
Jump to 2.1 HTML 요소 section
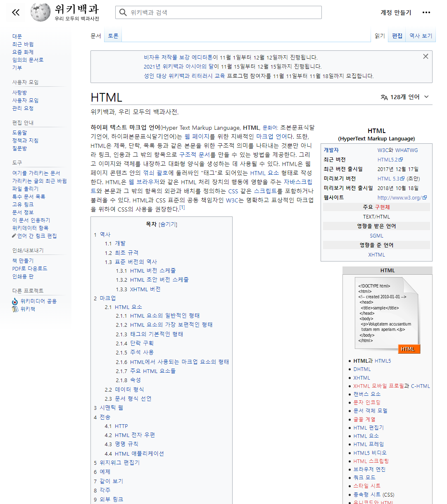[123, 307]
